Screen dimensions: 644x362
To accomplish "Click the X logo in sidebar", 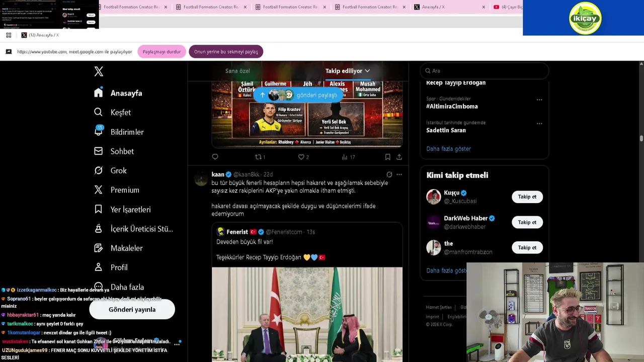I will 99,71.
